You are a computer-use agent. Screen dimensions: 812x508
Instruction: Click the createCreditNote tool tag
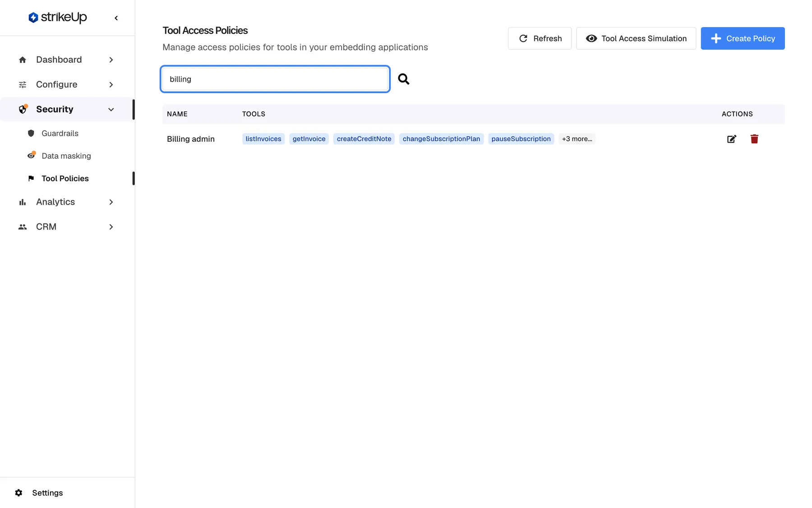tap(364, 139)
